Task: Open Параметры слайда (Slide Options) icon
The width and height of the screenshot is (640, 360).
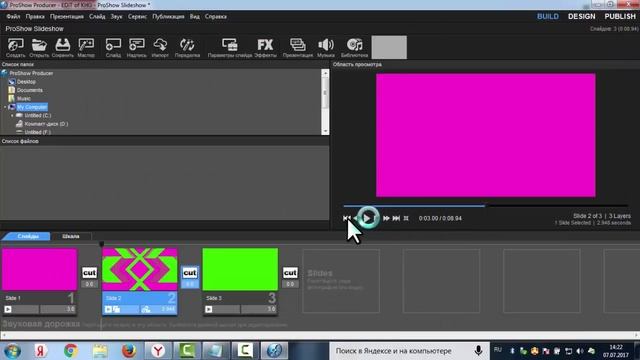Action: coord(230,47)
